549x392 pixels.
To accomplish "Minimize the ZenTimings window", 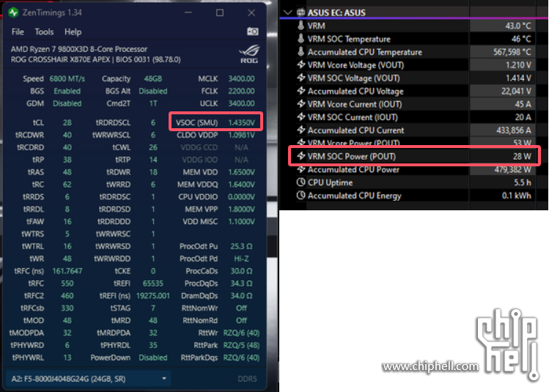I will pos(188,12).
